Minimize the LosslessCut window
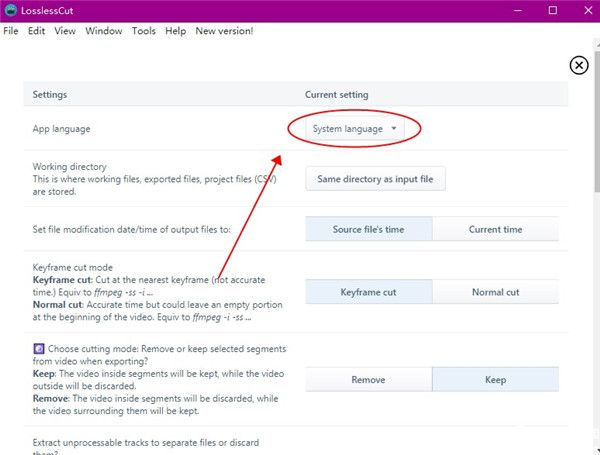This screenshot has height=455, width=600. click(518, 10)
